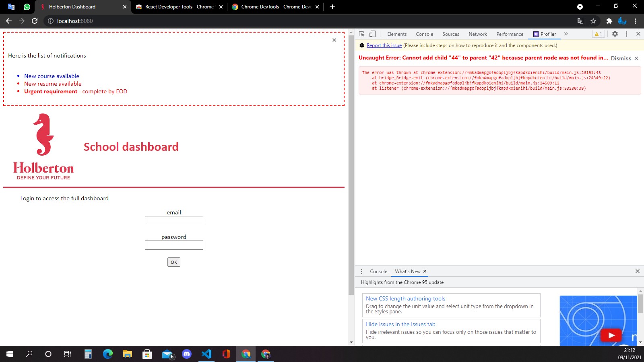Dismiss the Uncaught Error message

point(621,58)
